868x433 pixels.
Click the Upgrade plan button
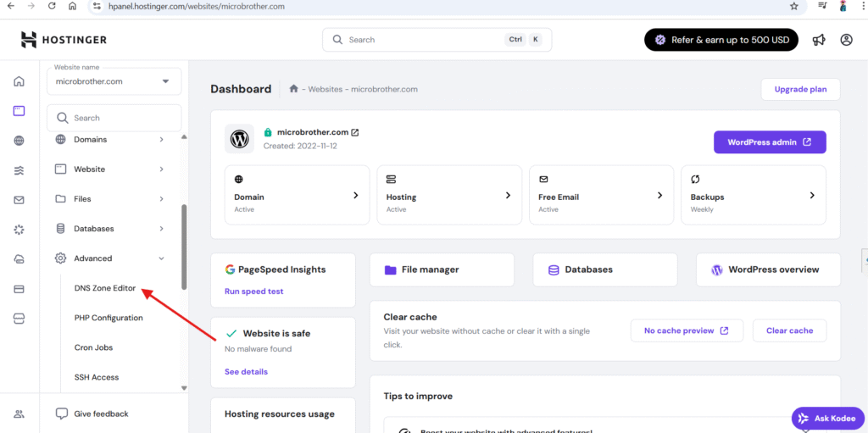pos(800,89)
